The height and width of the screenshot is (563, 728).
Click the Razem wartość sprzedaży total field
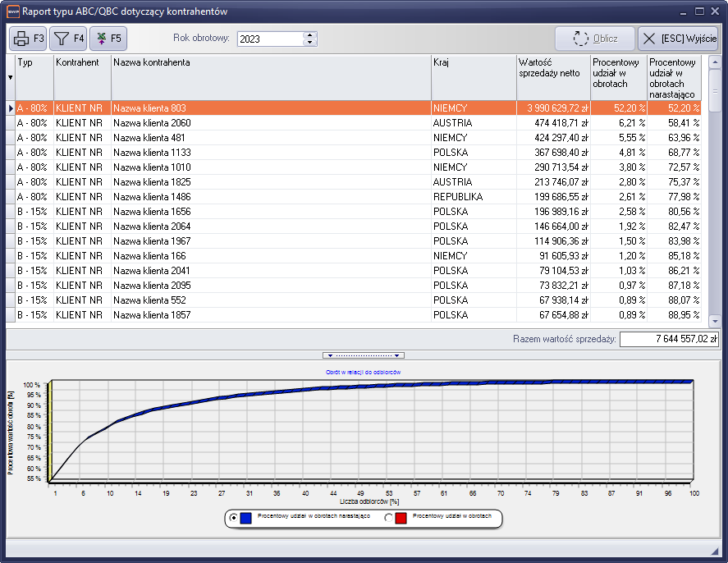click(669, 340)
